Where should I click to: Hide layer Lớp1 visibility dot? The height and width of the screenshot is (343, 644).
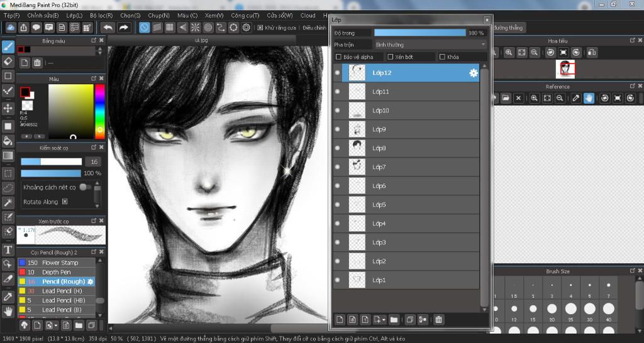tap(338, 280)
